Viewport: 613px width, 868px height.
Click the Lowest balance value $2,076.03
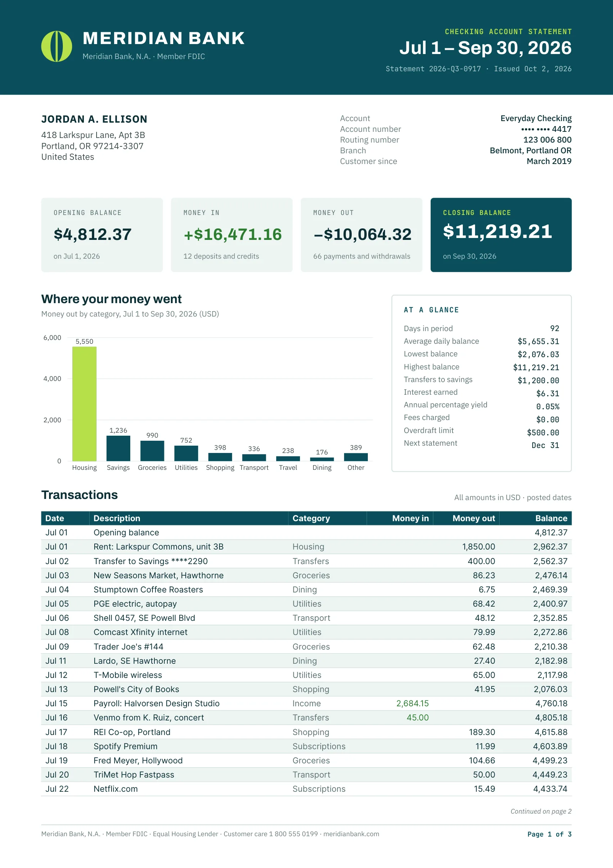point(538,354)
